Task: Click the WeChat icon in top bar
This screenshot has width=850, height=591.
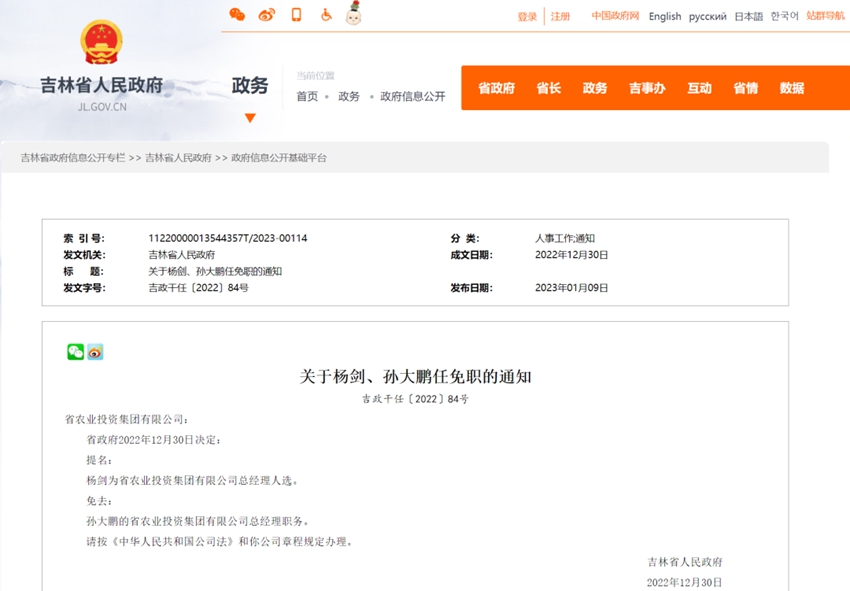Action: click(237, 15)
